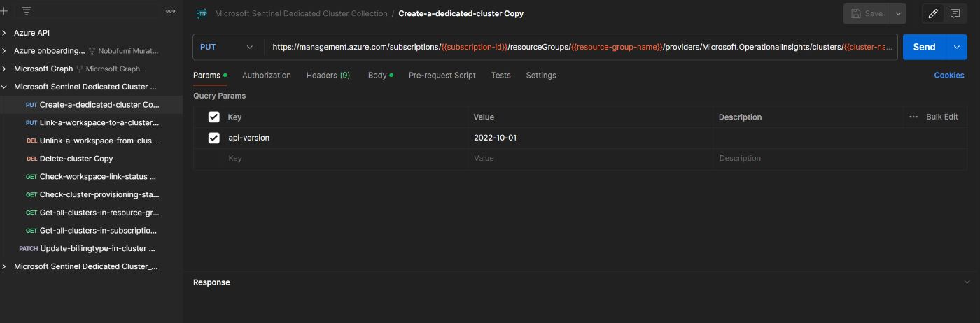Open the Get-all-clusters-in-subscription request
Viewport: 980px width, 323px height.
(91, 230)
